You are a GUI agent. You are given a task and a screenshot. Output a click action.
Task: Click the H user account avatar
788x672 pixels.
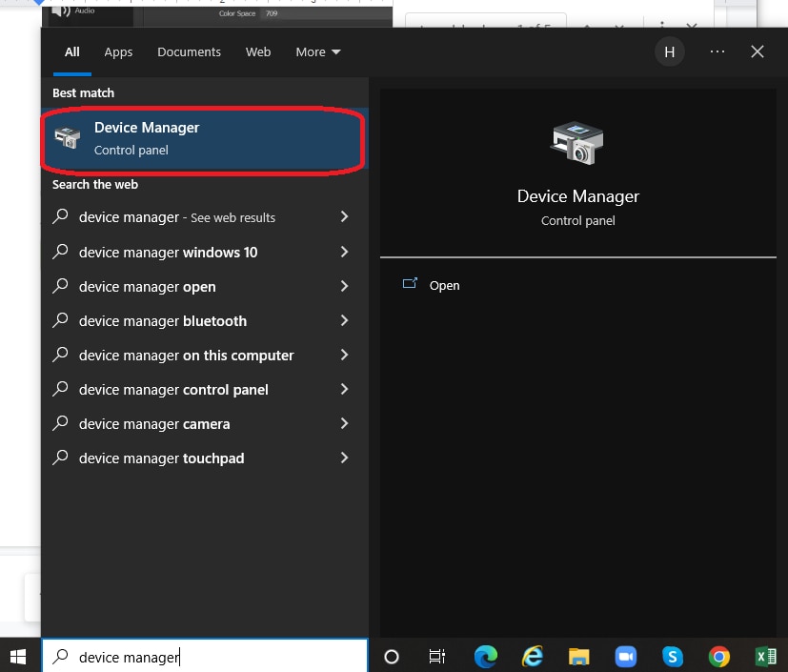[x=670, y=51]
